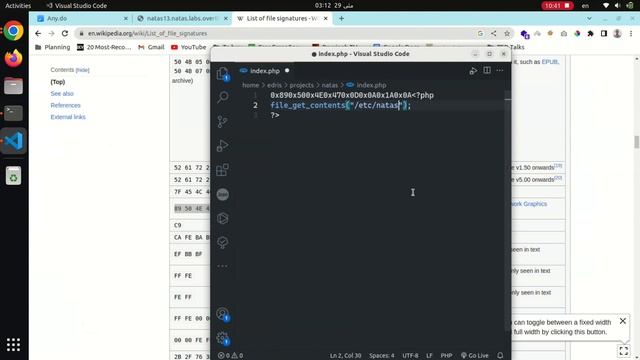Show Applications grid in Ubuntu dock
This screenshot has height=360, width=640.
pyautogui.click(x=13, y=344)
